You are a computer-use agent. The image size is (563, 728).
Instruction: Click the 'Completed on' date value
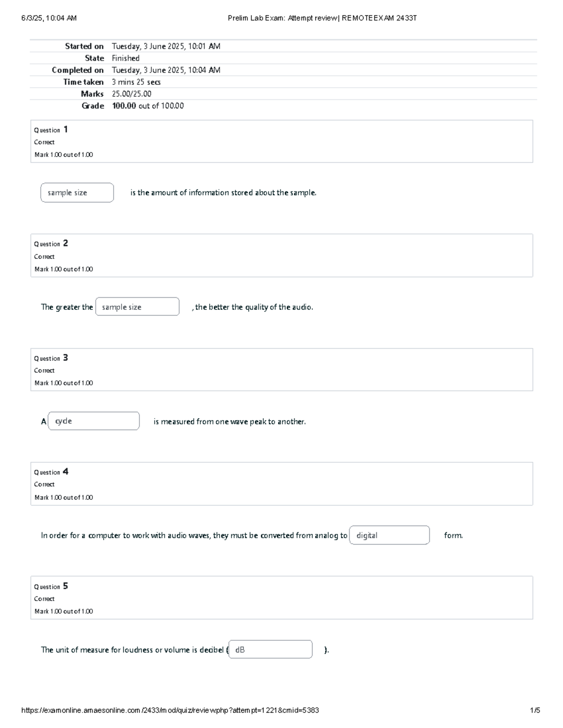[166, 70]
